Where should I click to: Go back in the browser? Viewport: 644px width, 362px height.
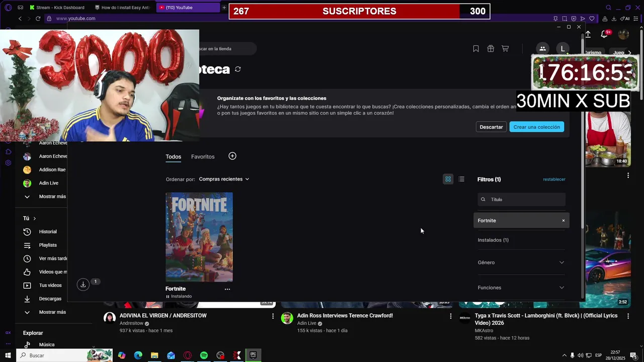pyautogui.click(x=20, y=19)
